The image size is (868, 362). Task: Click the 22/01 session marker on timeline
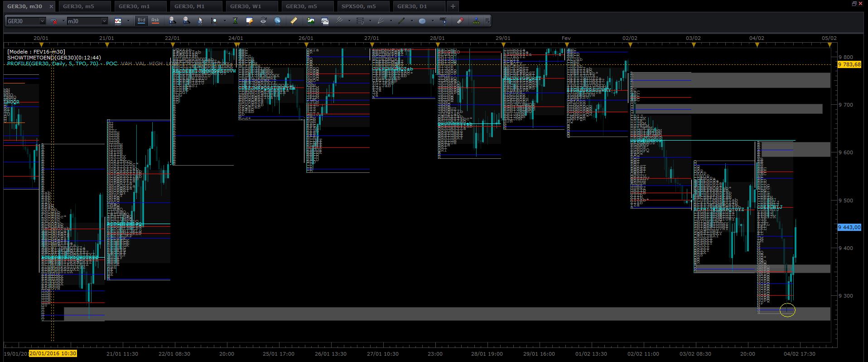[x=173, y=45]
